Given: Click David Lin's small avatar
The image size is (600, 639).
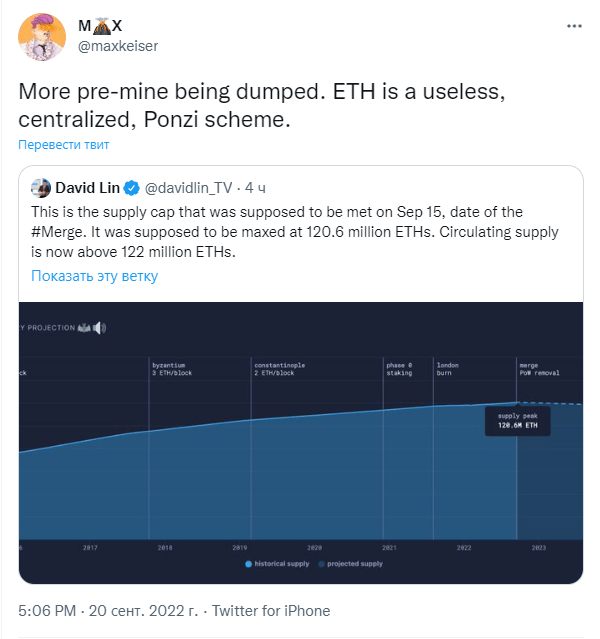Looking at the screenshot, I should pos(41,188).
